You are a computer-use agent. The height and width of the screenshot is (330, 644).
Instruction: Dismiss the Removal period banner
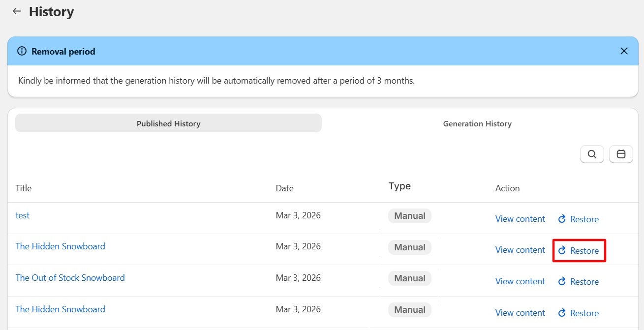tap(624, 51)
